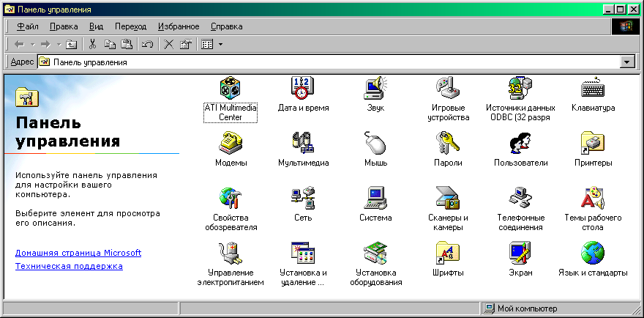Follow the Техническая поддержка link

tap(69, 266)
